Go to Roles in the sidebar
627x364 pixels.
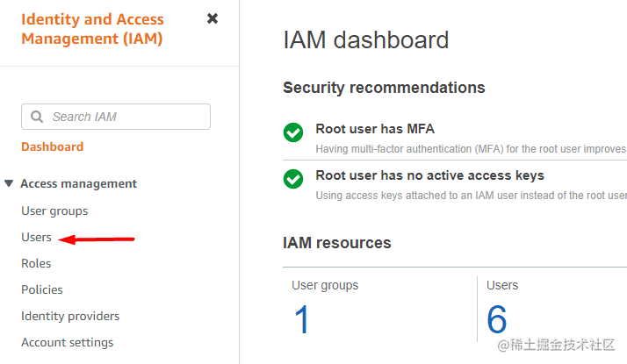(x=36, y=263)
